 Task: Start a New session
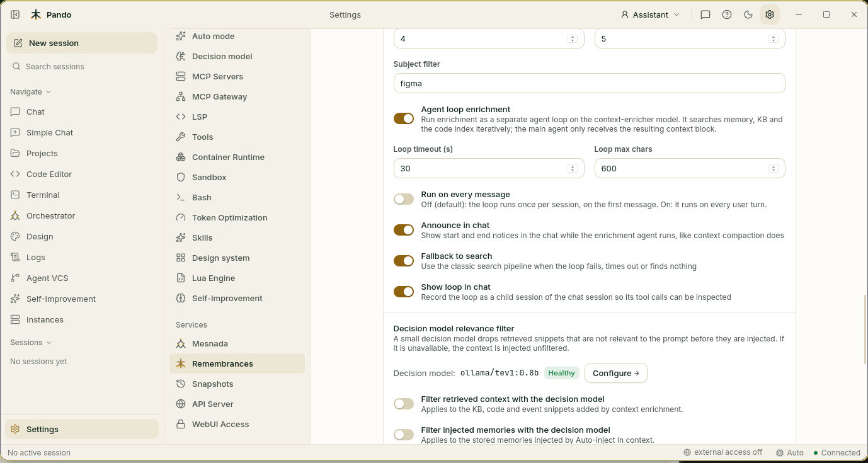[x=82, y=43]
